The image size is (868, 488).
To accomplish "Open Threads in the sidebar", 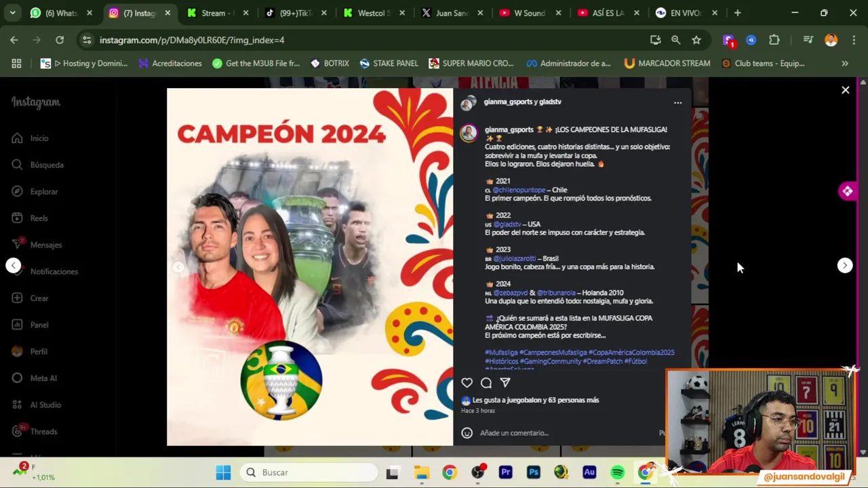I will tap(35, 432).
